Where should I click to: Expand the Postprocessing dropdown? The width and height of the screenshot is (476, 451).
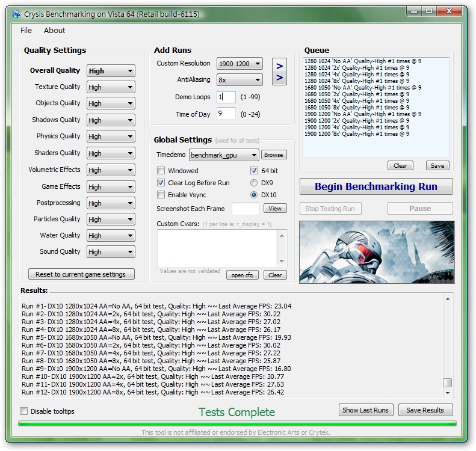(111, 203)
